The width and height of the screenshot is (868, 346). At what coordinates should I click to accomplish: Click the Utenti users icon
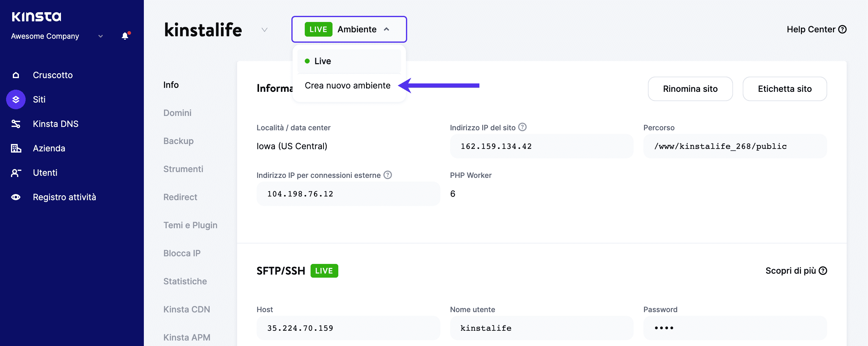coord(15,172)
